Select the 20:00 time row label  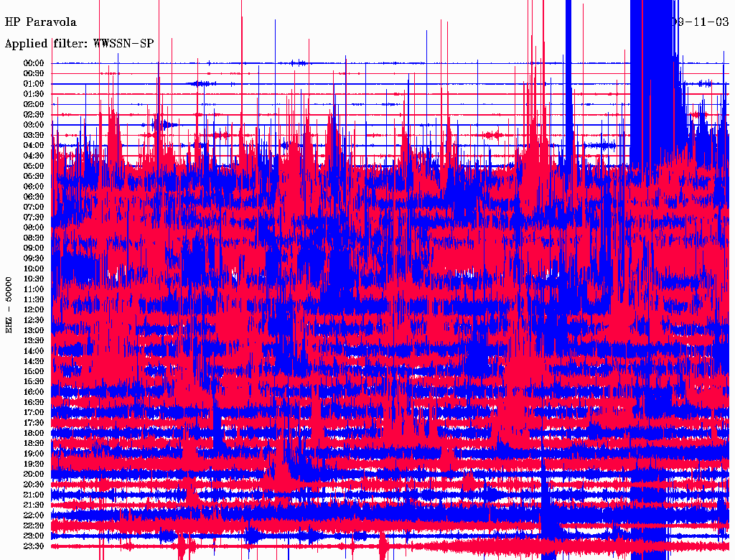(34, 474)
